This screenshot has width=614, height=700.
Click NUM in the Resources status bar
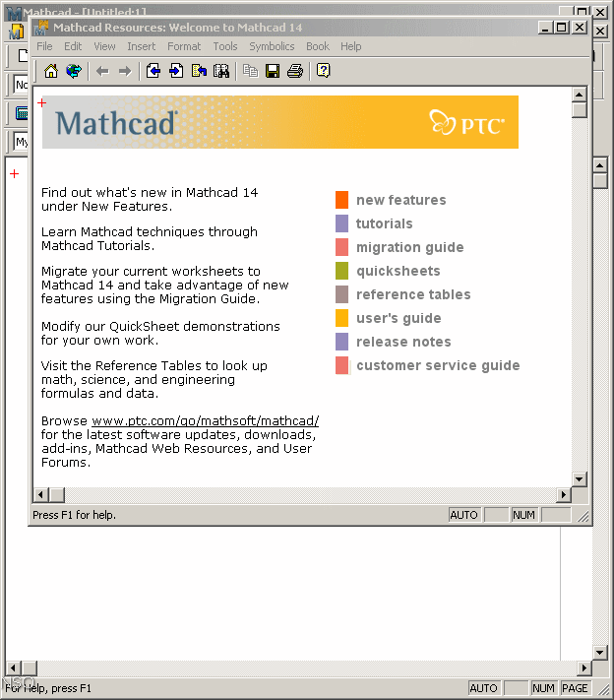pyautogui.click(x=523, y=515)
